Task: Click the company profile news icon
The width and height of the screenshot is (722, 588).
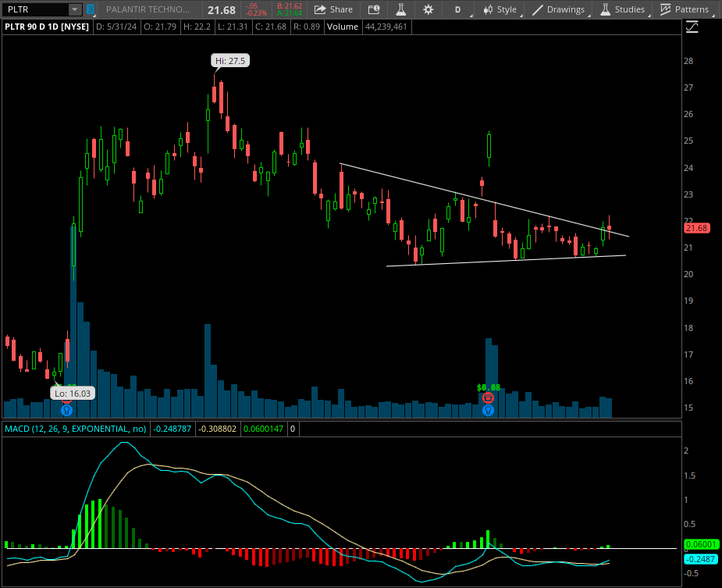Action: (x=374, y=9)
